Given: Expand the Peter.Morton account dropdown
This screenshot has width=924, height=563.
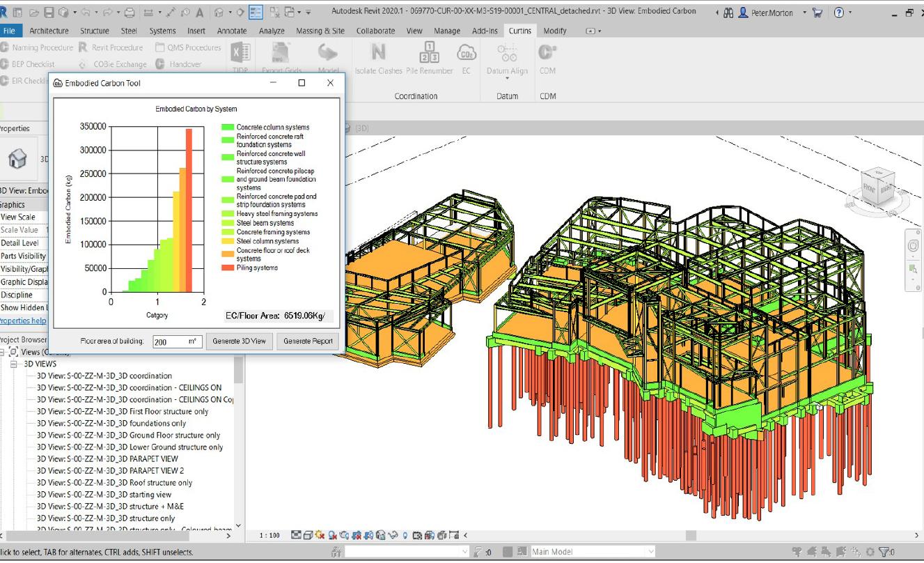Looking at the screenshot, I should click(804, 13).
